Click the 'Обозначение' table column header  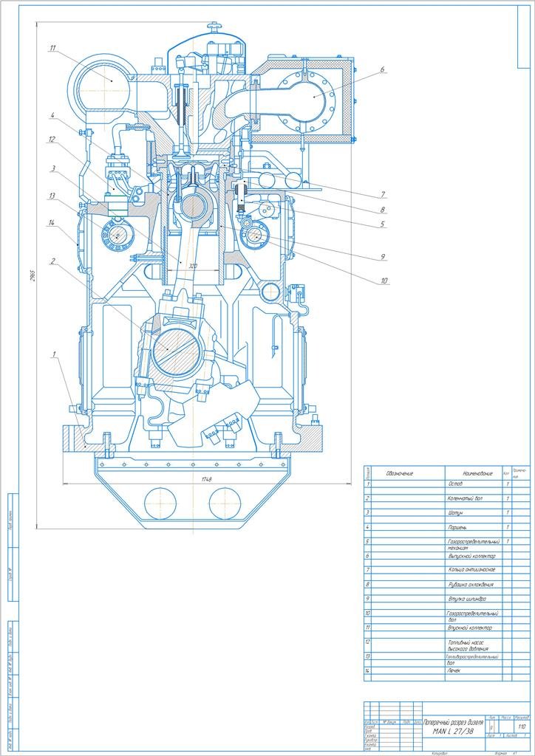coord(400,473)
